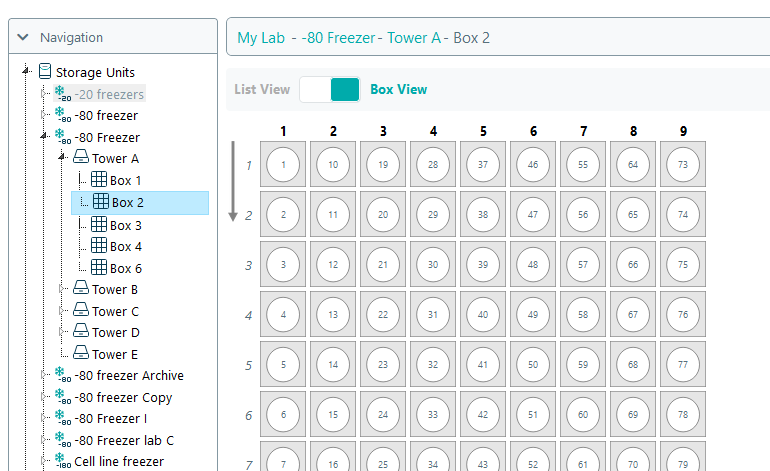
Task: Expand the Tower B tree node
Action: point(62,289)
